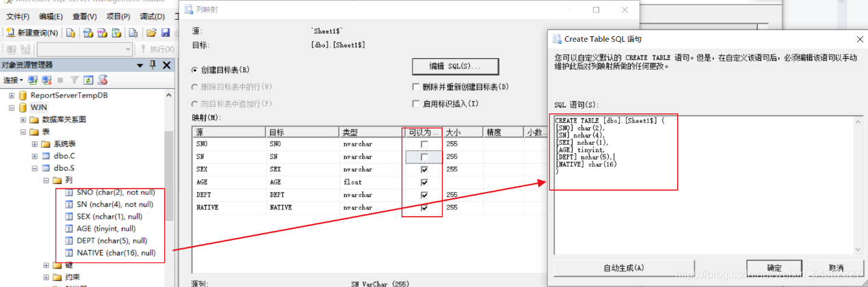Expand the 数据库关系图 folder

pos(23,120)
